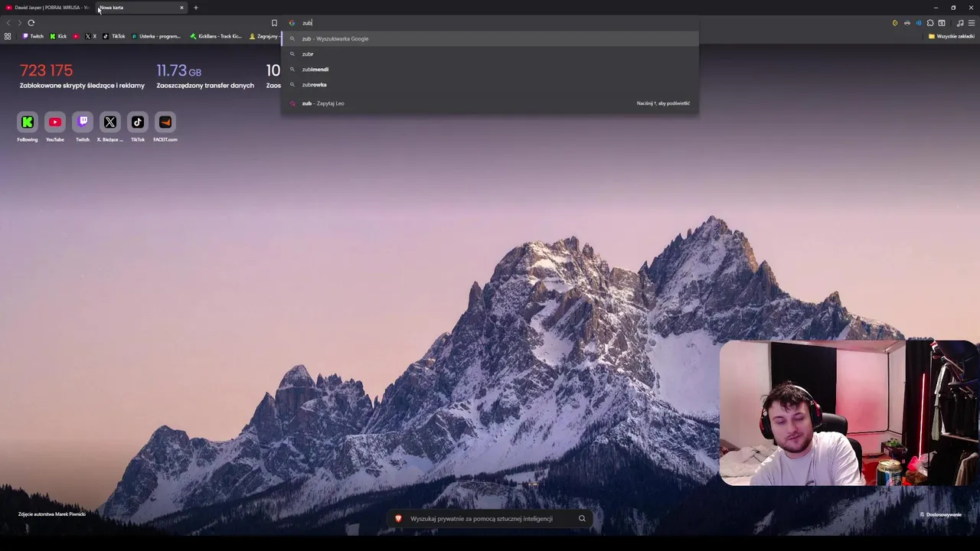Select suggestion zub - Wyszukiwarka Google
The height and width of the screenshot is (551, 980).
tap(490, 38)
